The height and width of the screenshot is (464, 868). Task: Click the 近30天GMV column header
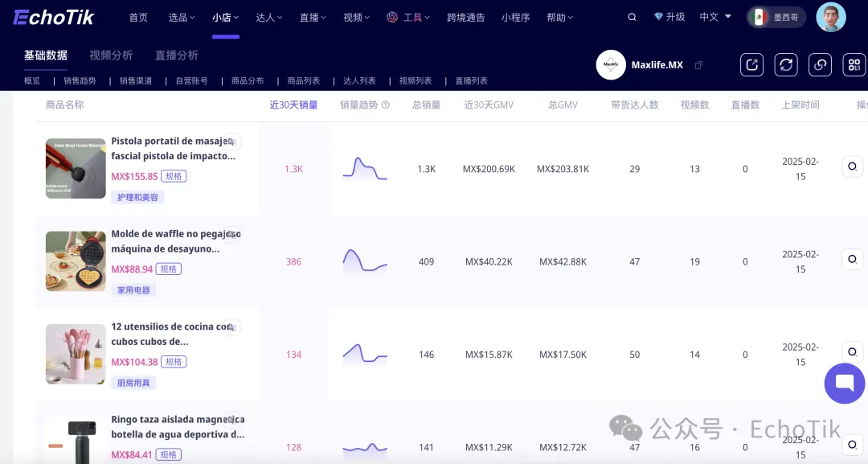point(489,105)
